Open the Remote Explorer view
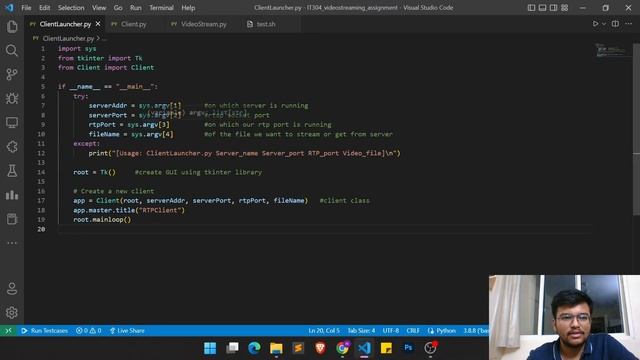Viewport: 640px width, 360px height. pyautogui.click(x=12, y=122)
